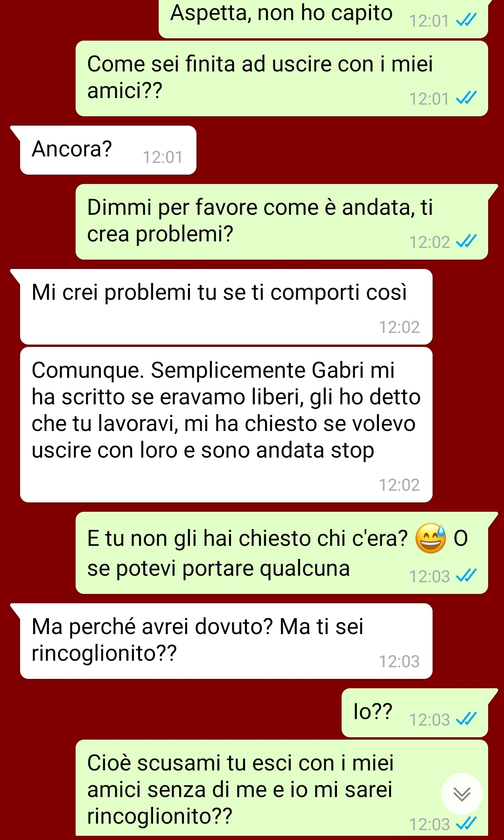Select 'Cioè scusami tu esci' message bubble
This screenshot has height=840, width=504.
click(x=281, y=789)
